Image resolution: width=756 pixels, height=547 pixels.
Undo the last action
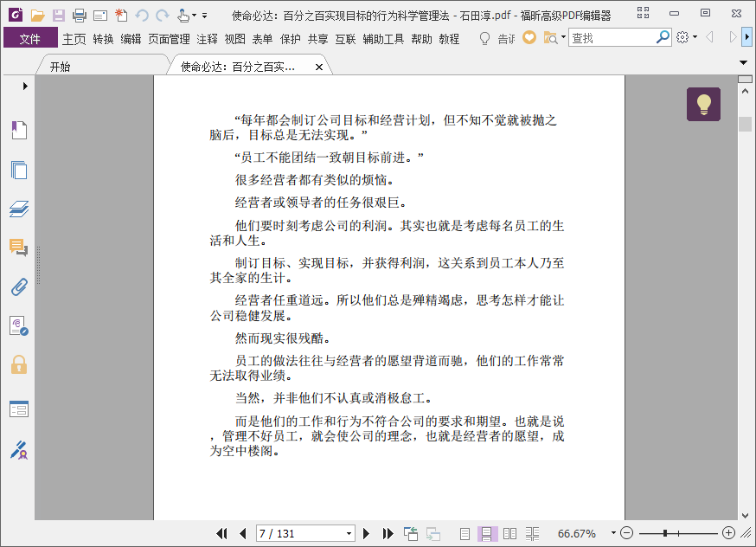tap(142, 16)
